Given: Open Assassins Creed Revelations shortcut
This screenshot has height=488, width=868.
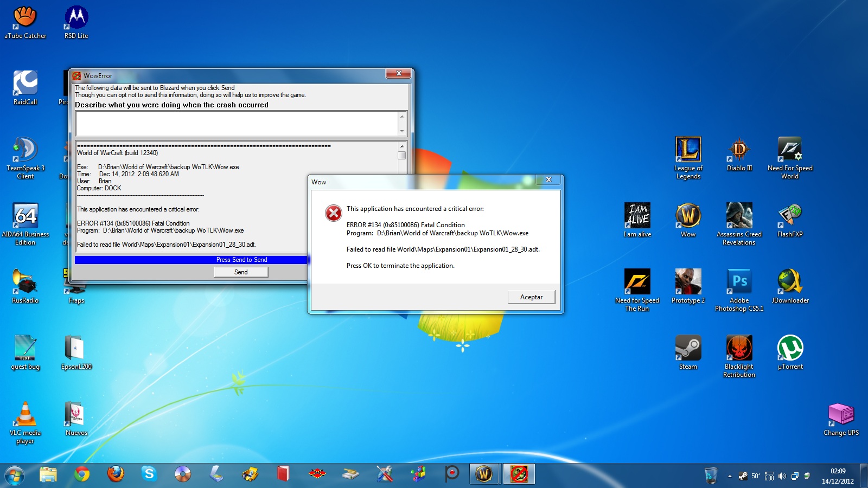Looking at the screenshot, I should click(x=739, y=224).
